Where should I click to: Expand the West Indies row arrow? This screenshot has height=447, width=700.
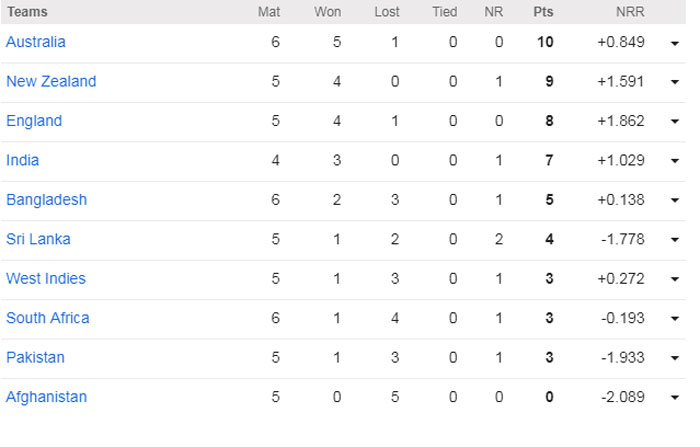(x=676, y=279)
